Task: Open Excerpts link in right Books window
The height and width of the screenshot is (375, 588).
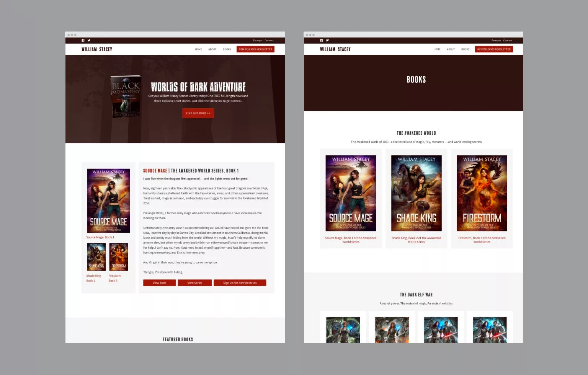Action: pyautogui.click(x=496, y=41)
